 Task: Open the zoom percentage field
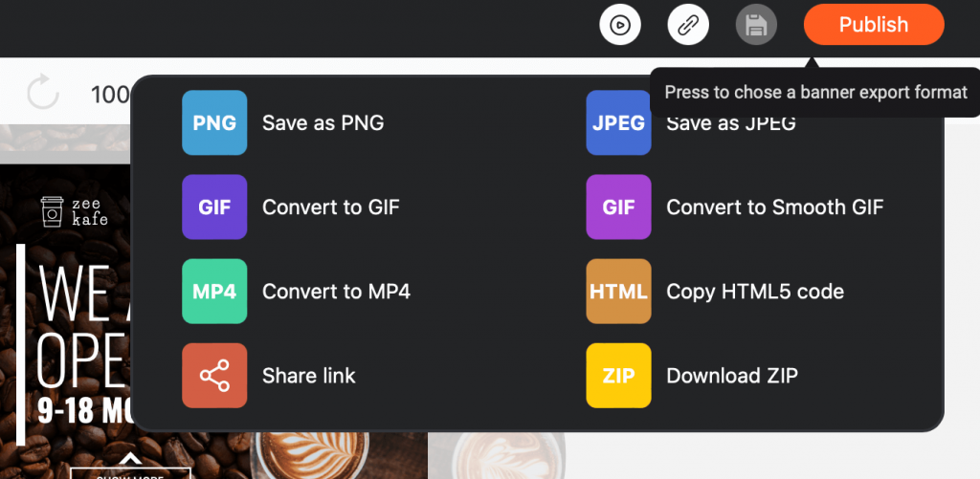[x=111, y=95]
